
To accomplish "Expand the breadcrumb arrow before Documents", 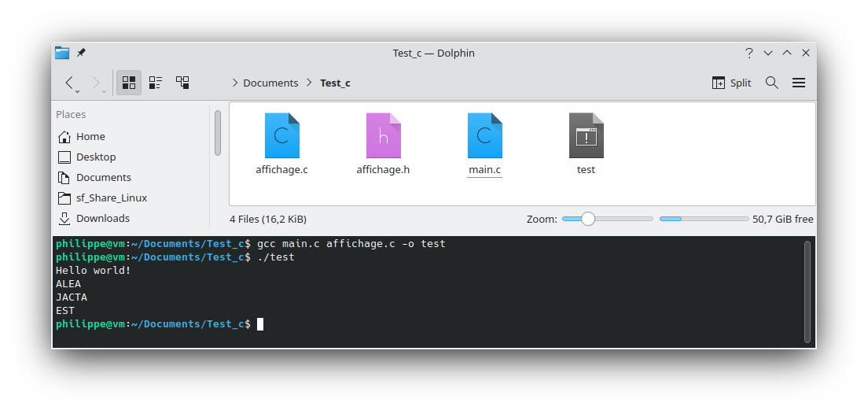I will 235,83.
